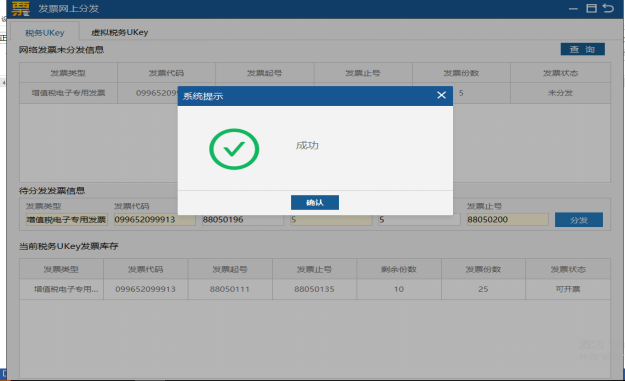This screenshot has height=381, width=625.
Task: Switch to the 税务UKey tab
Action: (45, 33)
